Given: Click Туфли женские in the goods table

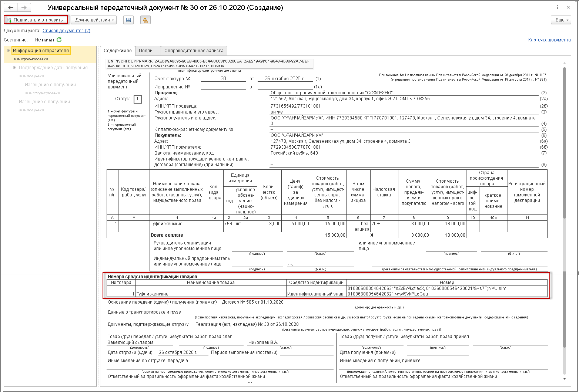Looking at the screenshot, I should 177,226.
